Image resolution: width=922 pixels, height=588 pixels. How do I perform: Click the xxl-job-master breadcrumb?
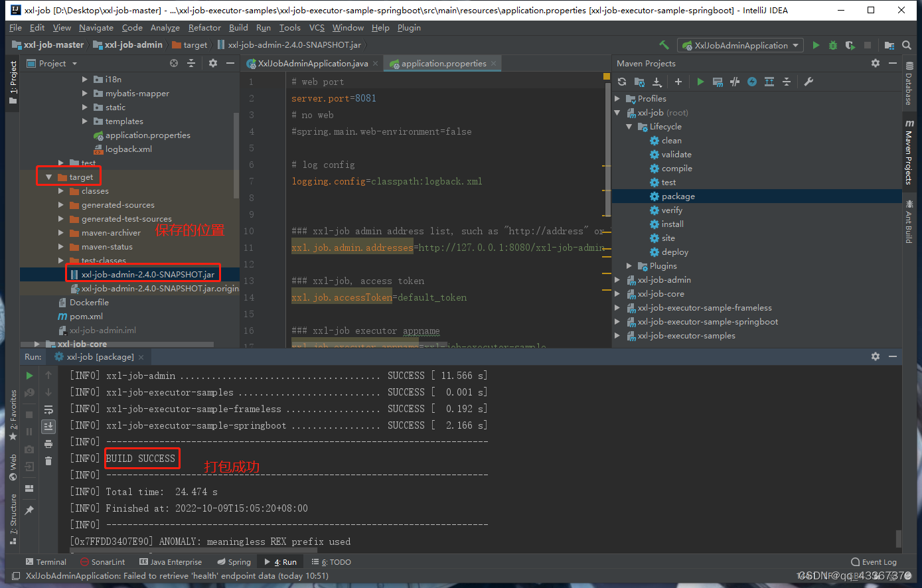coord(48,45)
